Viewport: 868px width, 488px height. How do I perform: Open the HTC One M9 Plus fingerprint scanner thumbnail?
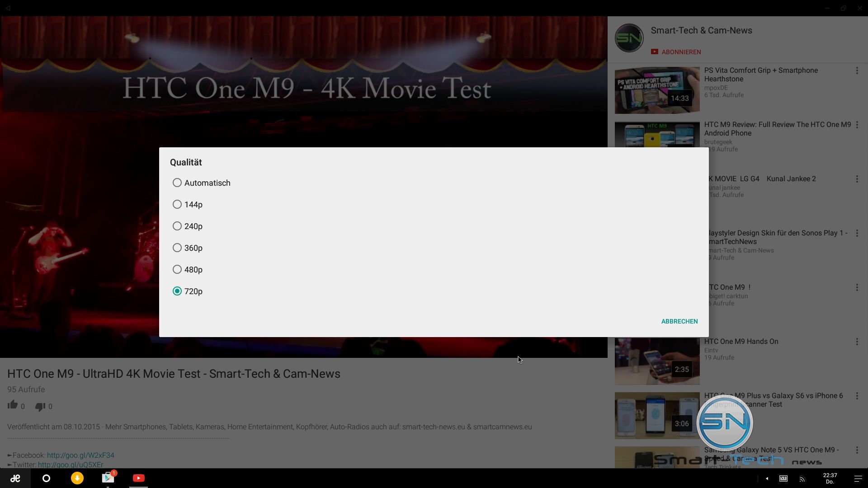[657, 416]
